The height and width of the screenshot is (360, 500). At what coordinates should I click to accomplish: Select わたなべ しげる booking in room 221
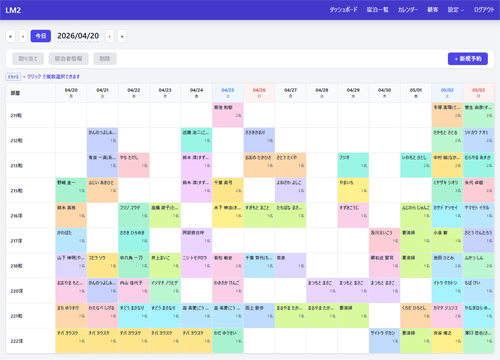(x=102, y=315)
